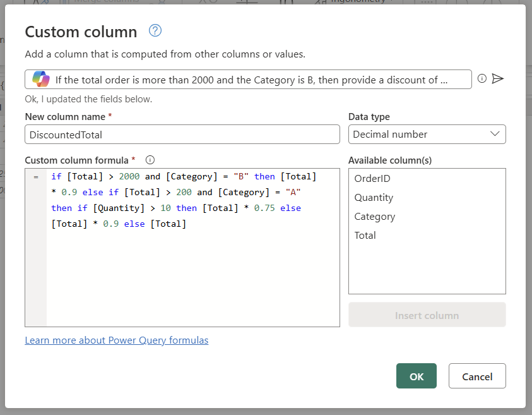This screenshot has width=532, height=415.
Task: Click the info icon beside the Copilot prompt
Action: [482, 78]
